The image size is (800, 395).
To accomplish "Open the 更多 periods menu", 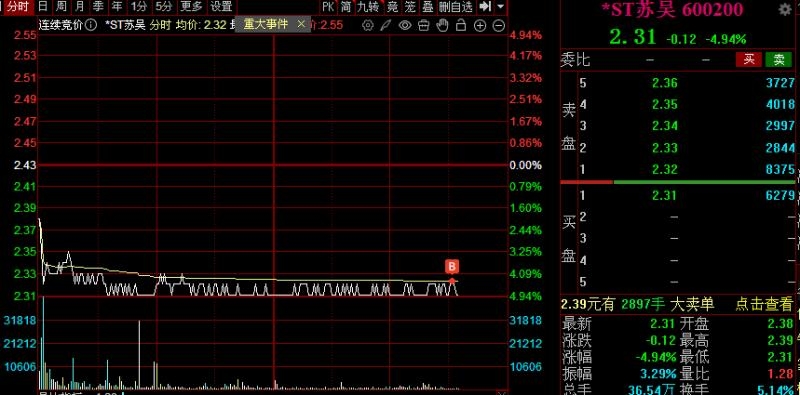I will (x=191, y=7).
